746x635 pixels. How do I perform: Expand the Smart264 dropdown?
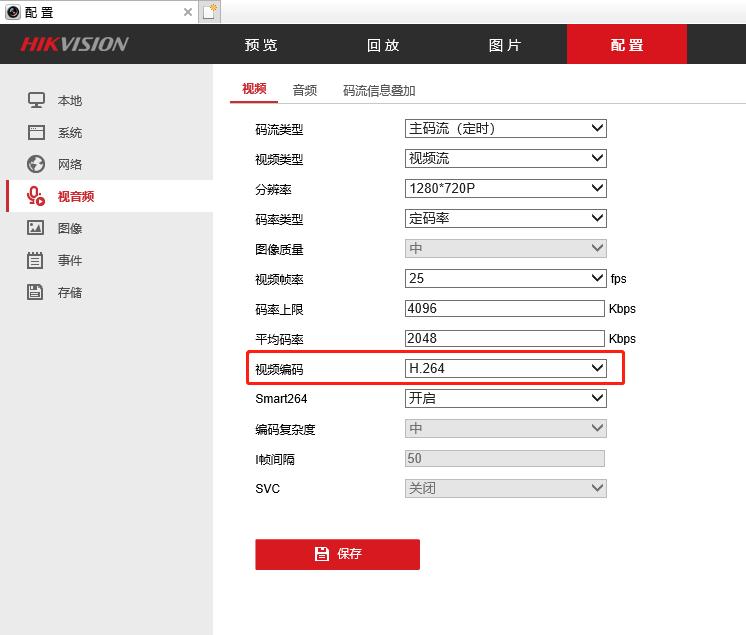point(506,398)
